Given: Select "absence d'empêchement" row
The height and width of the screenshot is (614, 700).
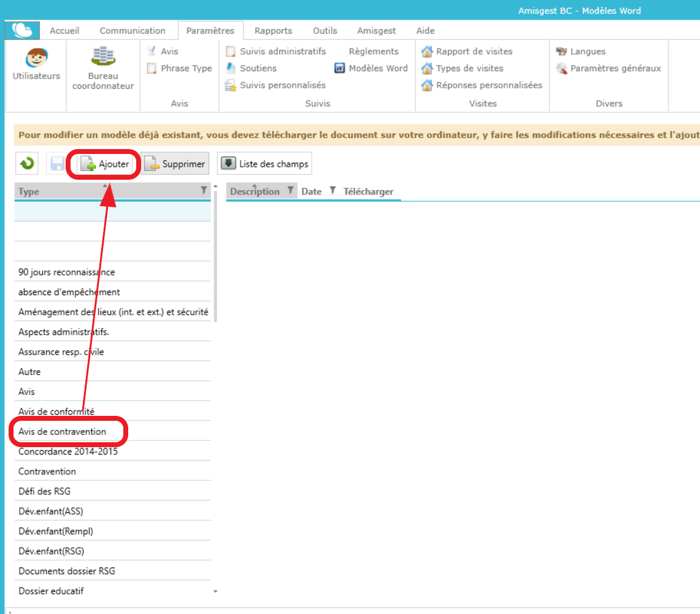Looking at the screenshot, I should click(112, 292).
